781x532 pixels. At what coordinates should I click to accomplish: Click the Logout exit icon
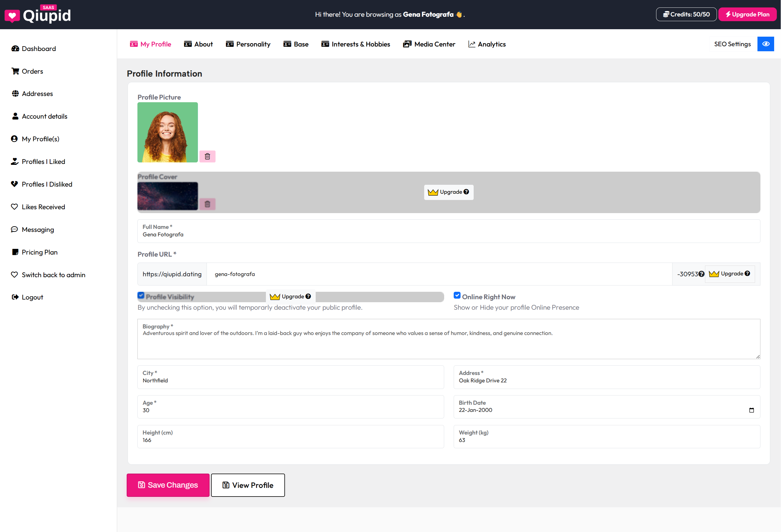[15, 297]
